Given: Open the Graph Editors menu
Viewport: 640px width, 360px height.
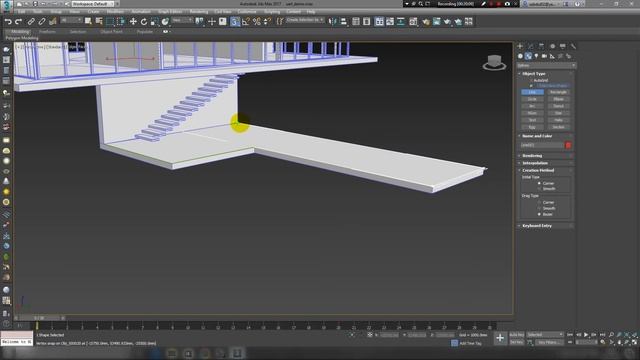Looking at the screenshot, I should [x=170, y=12].
